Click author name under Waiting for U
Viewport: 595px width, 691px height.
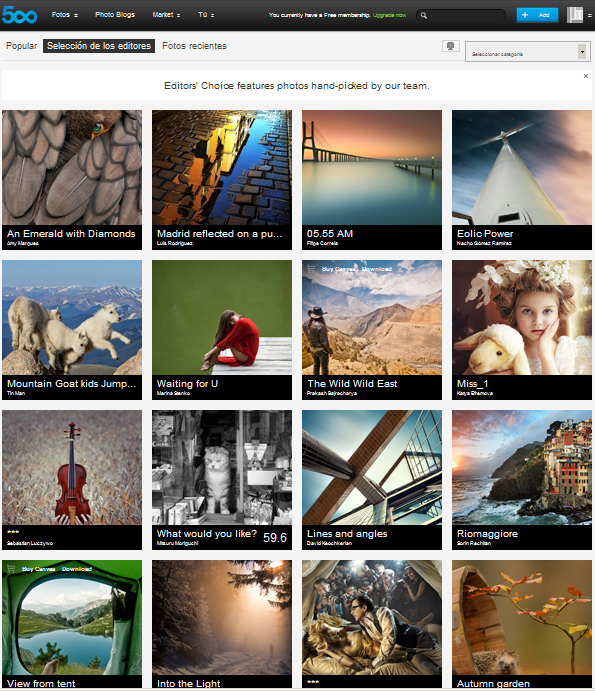click(x=173, y=393)
